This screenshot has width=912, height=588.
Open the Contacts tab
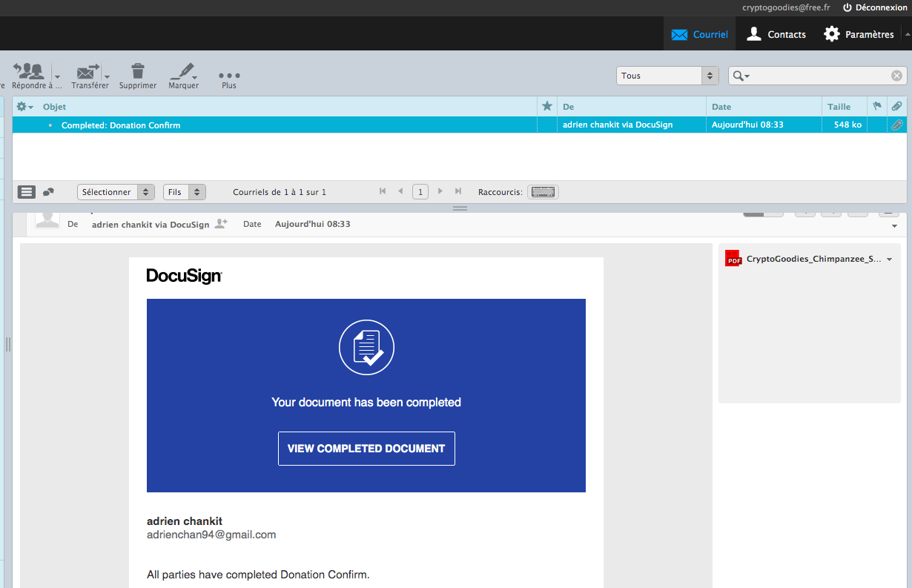(776, 34)
